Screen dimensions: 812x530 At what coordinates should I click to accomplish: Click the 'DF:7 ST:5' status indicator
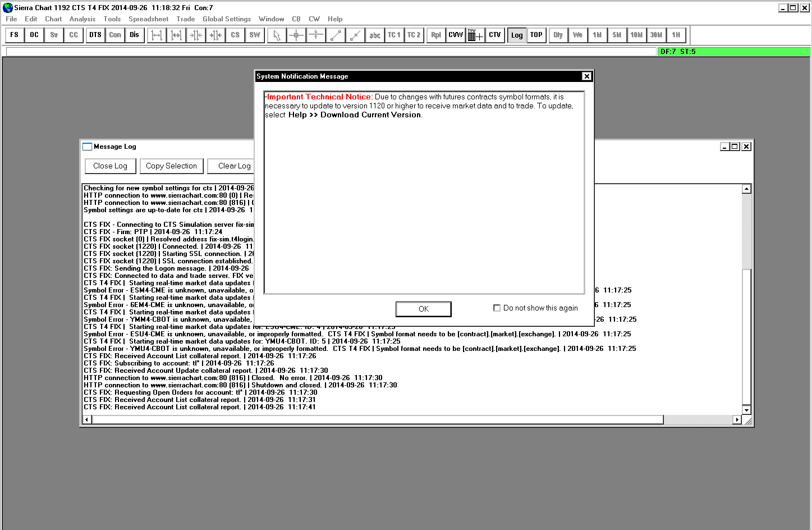click(733, 52)
